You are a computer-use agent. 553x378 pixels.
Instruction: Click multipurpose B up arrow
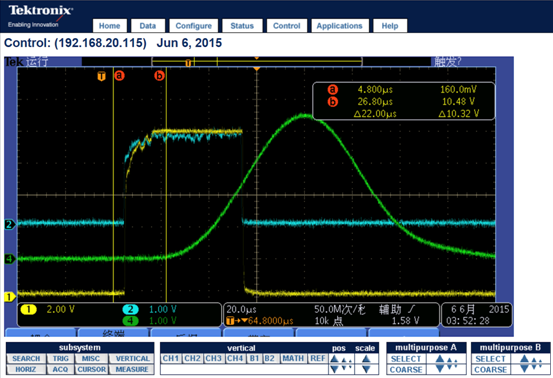[x=524, y=359]
